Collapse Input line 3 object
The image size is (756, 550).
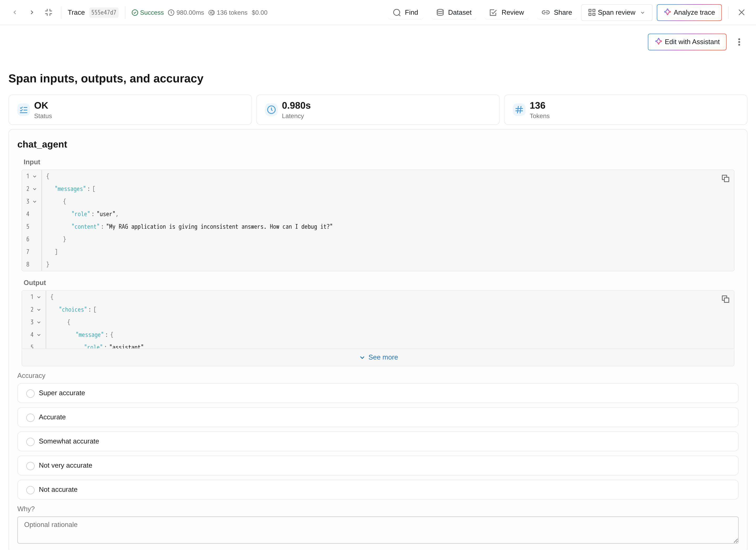coord(35,202)
